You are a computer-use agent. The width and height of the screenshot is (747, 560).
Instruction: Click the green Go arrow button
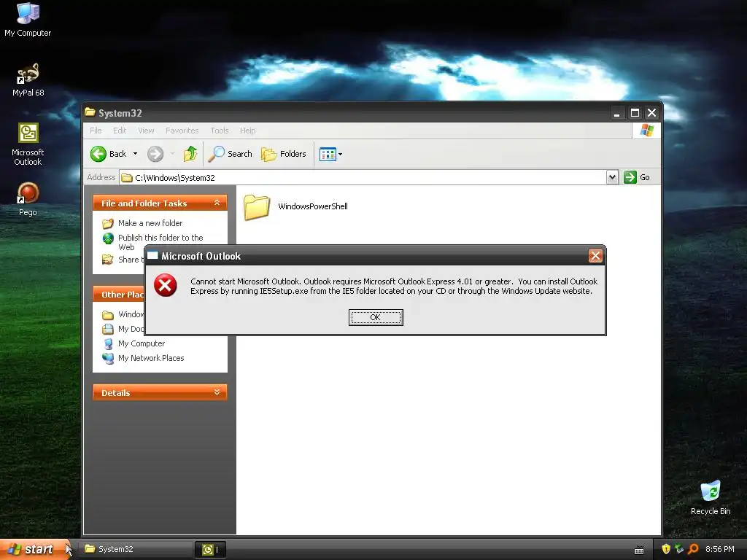[630, 177]
